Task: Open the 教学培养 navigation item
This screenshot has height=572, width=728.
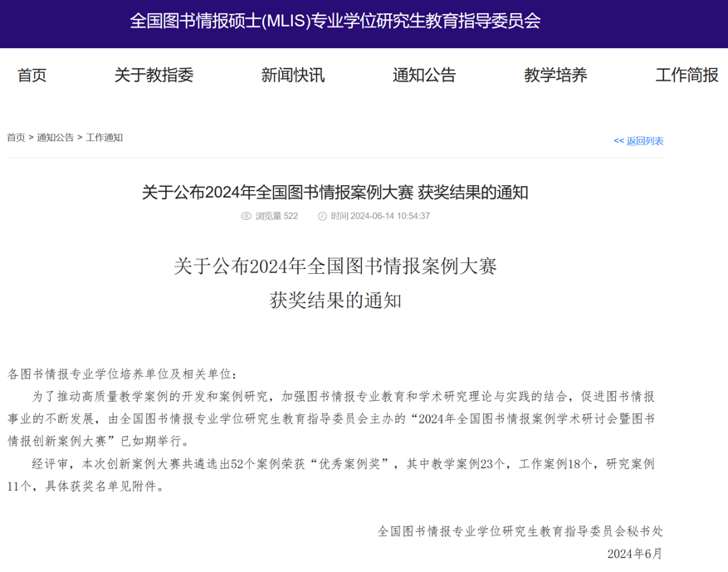Action: (x=555, y=76)
